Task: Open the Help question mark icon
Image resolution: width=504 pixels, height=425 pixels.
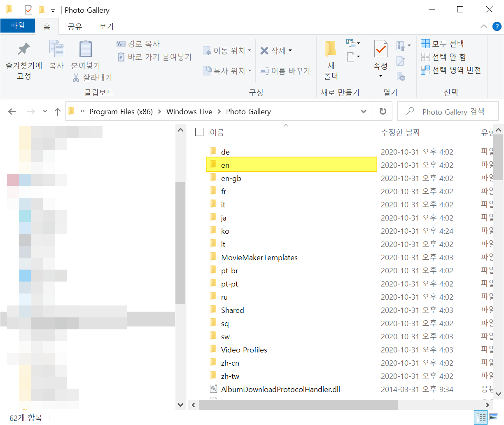Action: click(497, 26)
